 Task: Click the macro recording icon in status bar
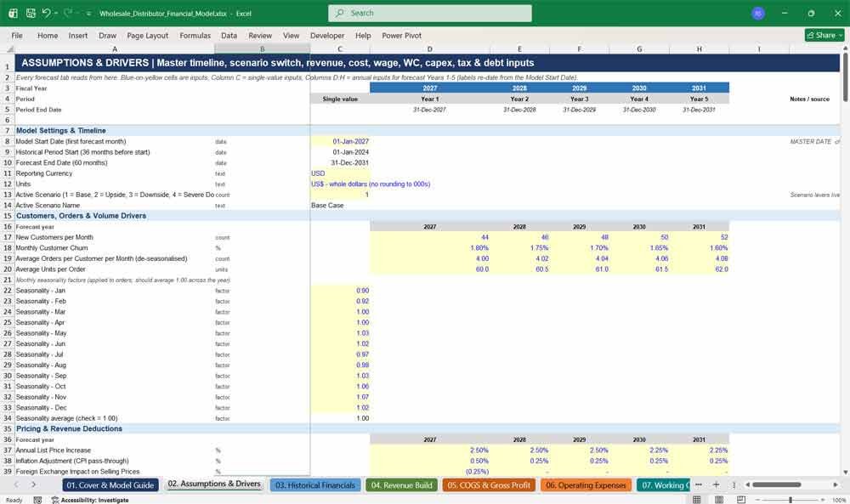37,500
